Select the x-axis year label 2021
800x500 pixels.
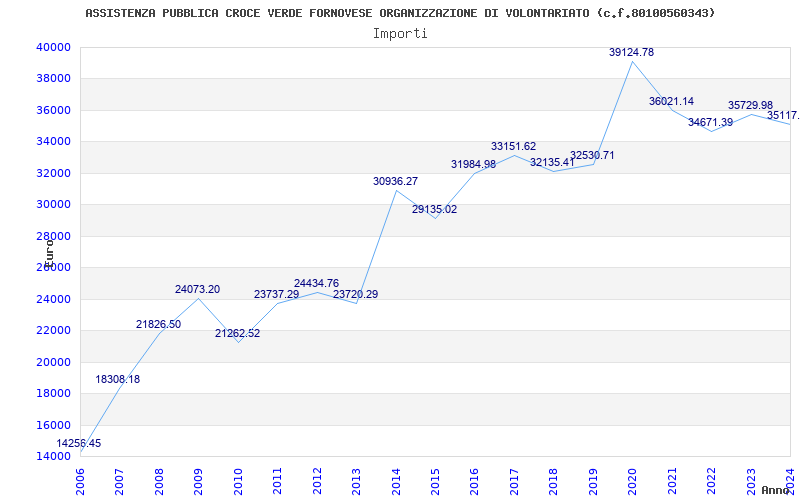point(672,482)
